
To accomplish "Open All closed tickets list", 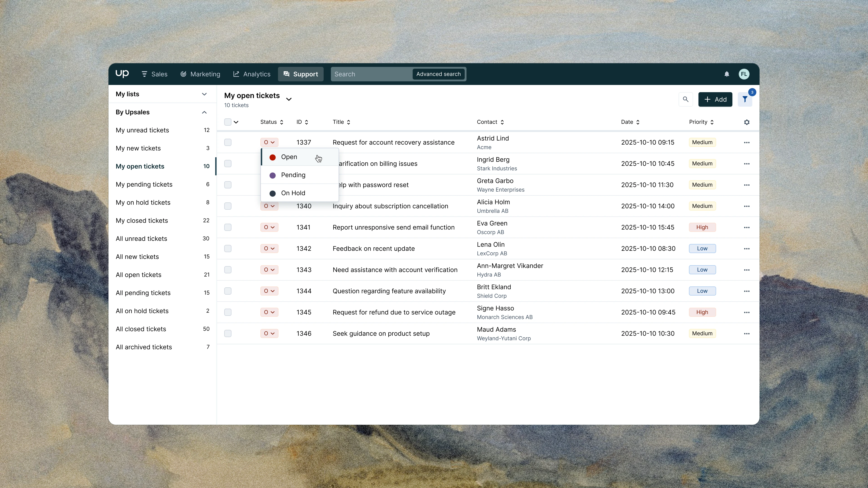I will tap(163, 329).
